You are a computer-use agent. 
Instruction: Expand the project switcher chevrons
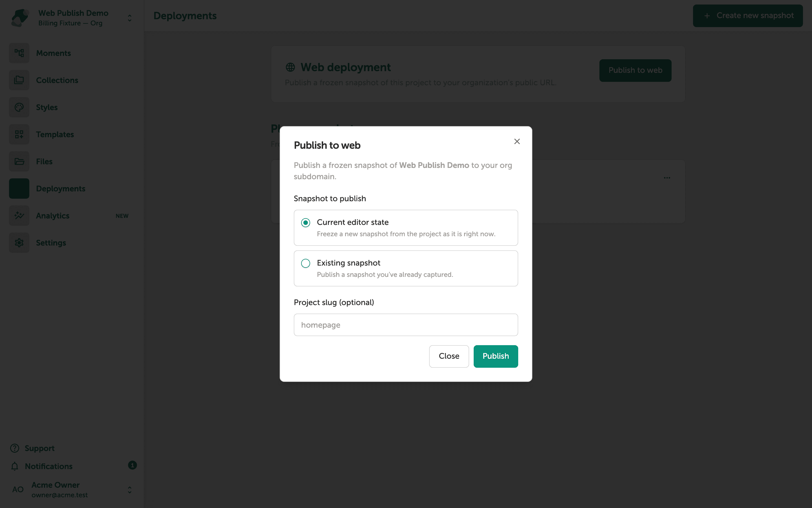pos(129,18)
